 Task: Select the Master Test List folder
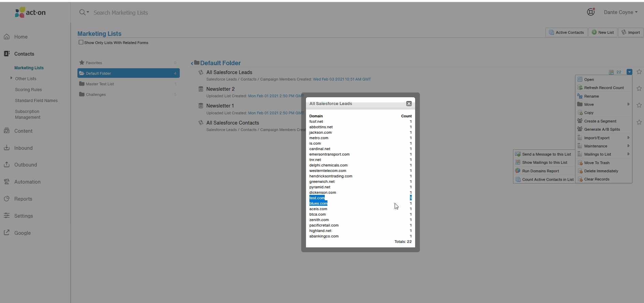coord(129,84)
